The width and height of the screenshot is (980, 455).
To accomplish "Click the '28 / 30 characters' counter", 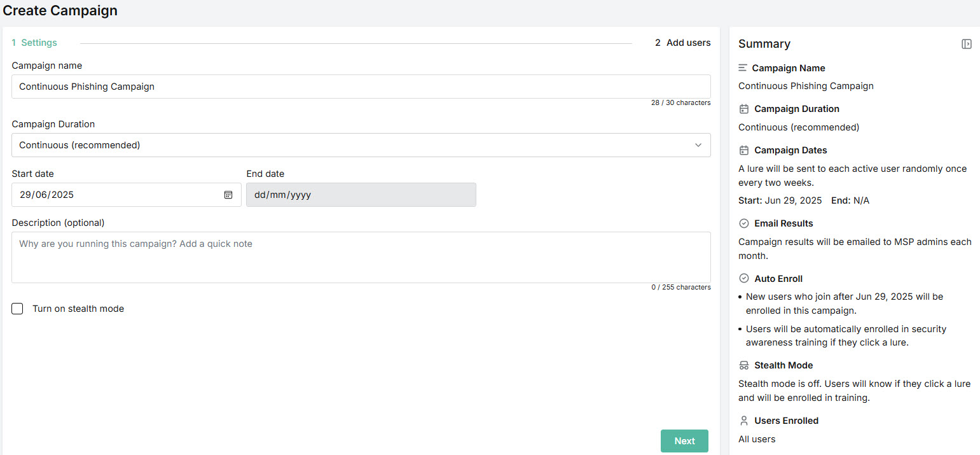I will [x=680, y=102].
